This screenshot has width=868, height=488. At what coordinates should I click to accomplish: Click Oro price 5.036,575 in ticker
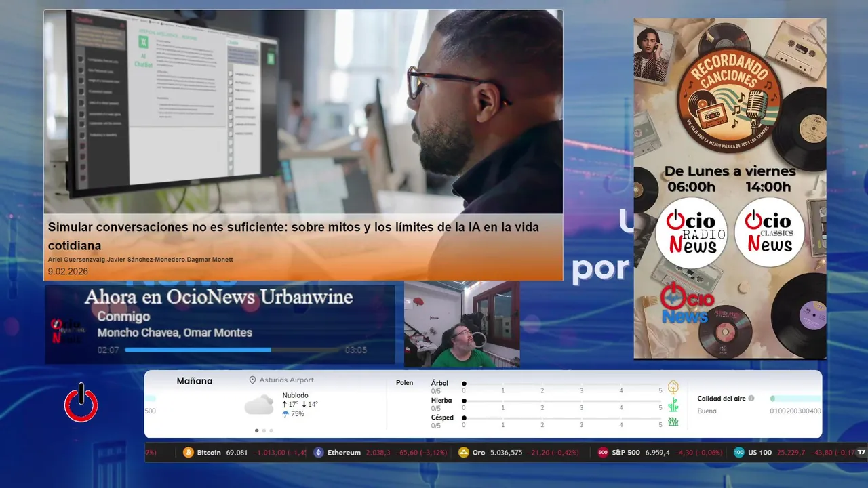pyautogui.click(x=506, y=453)
